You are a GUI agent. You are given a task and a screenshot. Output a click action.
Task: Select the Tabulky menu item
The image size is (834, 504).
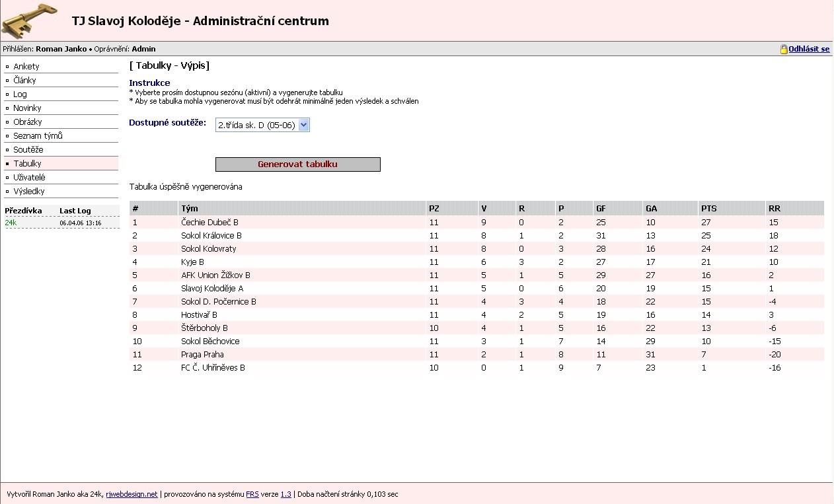tap(27, 164)
